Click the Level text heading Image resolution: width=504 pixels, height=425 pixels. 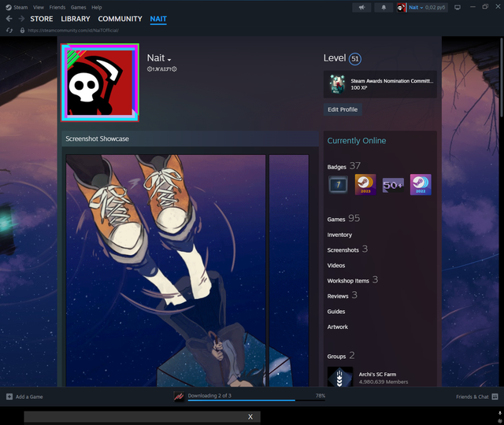335,58
